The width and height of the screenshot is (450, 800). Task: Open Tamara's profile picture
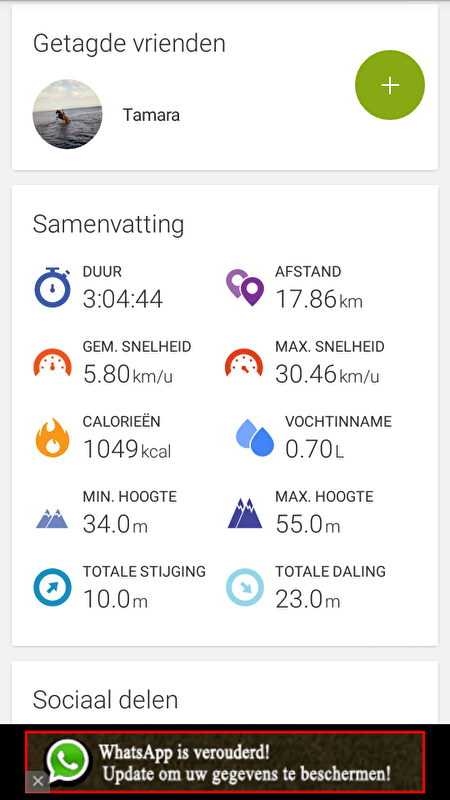67,114
